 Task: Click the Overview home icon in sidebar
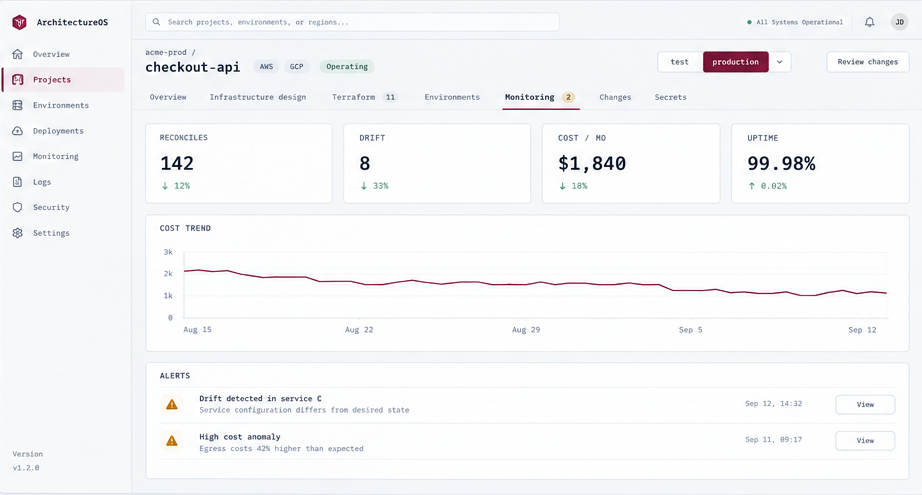pyautogui.click(x=18, y=54)
